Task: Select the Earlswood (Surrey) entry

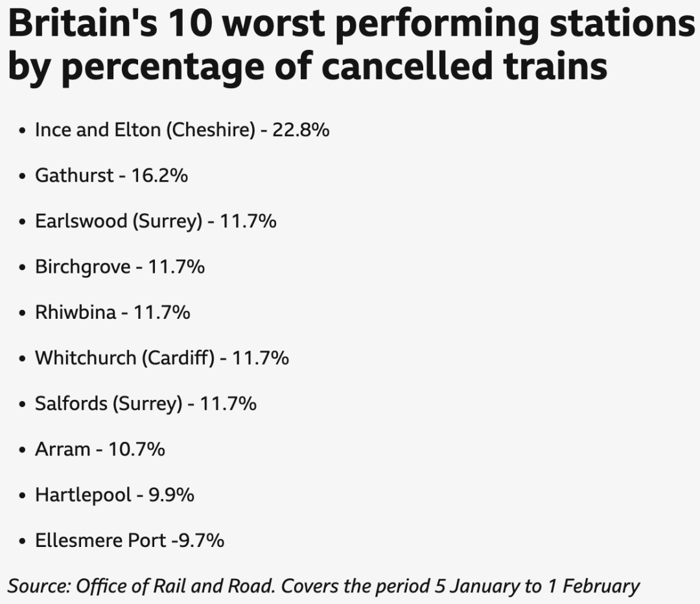Action: click(x=156, y=222)
